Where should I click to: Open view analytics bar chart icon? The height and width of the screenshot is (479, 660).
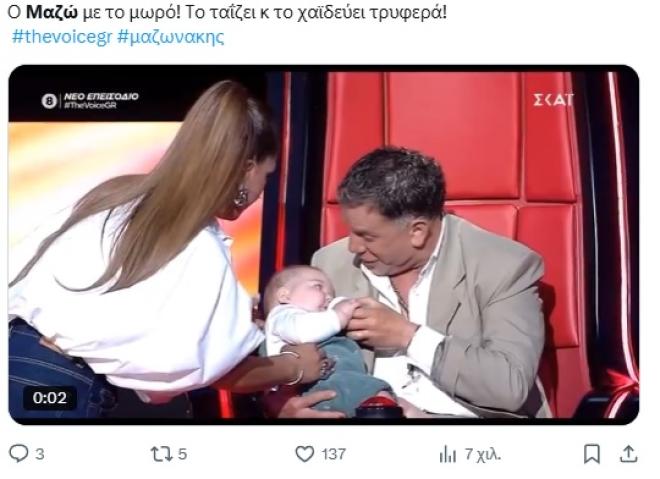click(x=447, y=454)
